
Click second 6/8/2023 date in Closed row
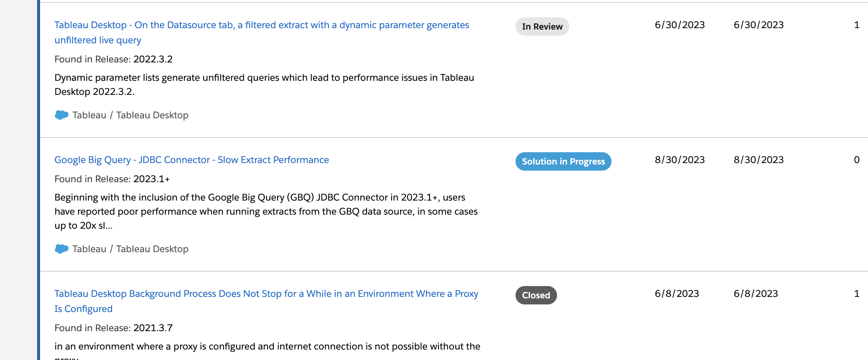[x=756, y=294]
